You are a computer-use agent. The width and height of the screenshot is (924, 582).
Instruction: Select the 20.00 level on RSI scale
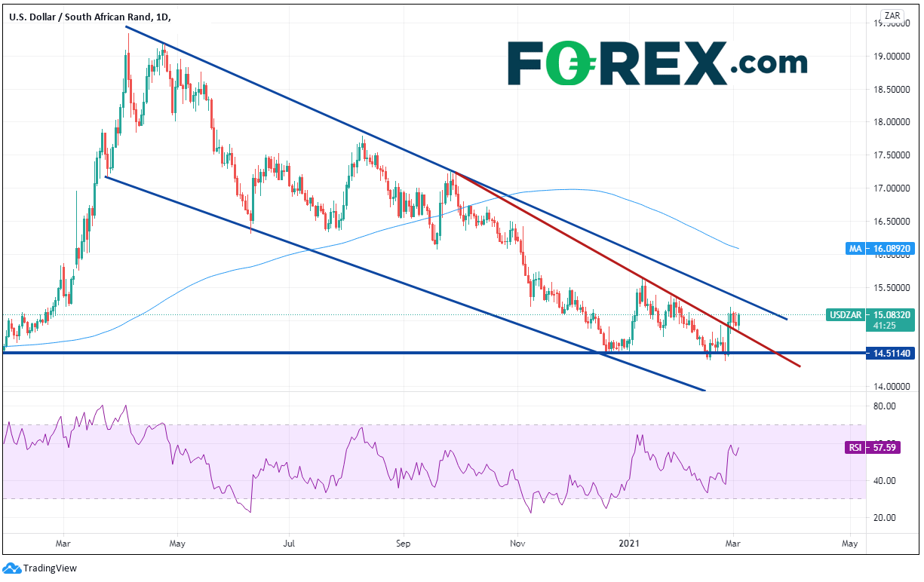pyautogui.click(x=885, y=518)
